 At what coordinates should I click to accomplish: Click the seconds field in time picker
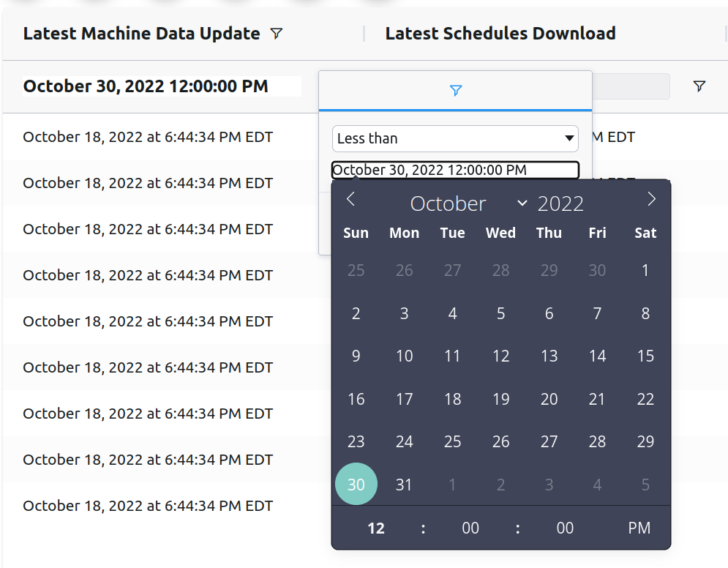pos(565,528)
